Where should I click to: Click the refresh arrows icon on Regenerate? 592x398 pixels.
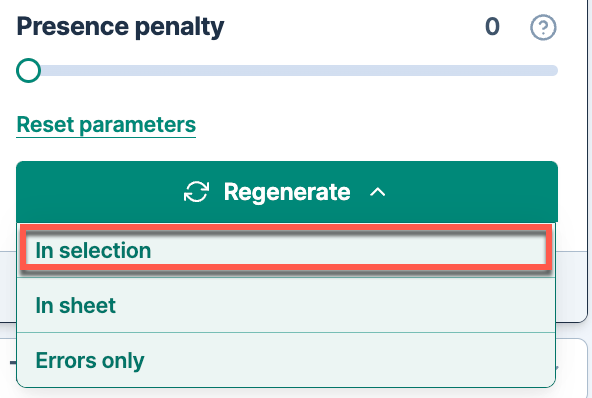196,192
